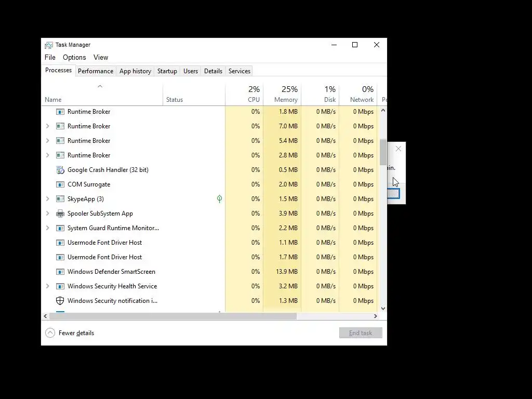The width and height of the screenshot is (532, 399).
Task: Click the Windows Security notification shield icon
Action: [60, 301]
